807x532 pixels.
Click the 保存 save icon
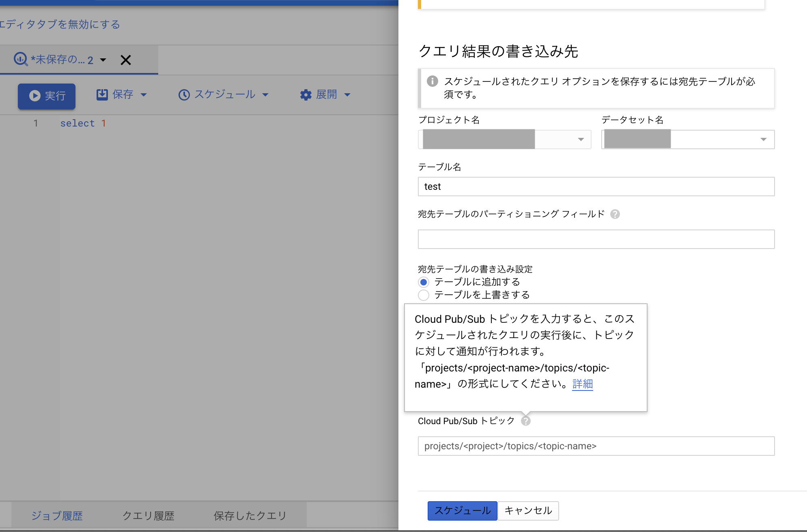(x=102, y=94)
